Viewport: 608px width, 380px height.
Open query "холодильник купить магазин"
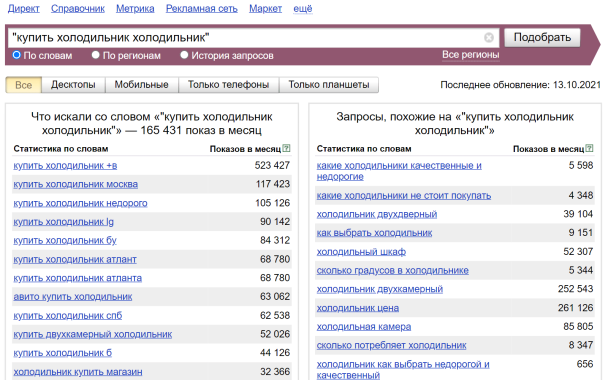click(78, 372)
